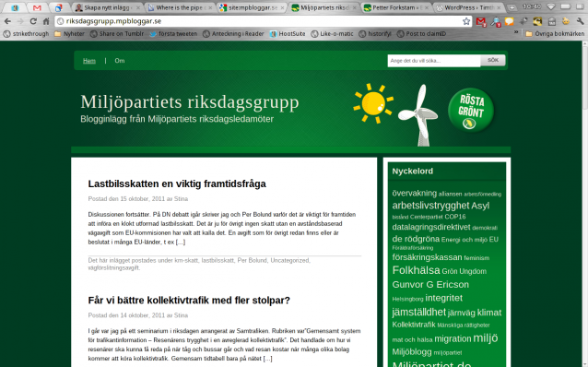Click the 'Hem' navigation link
Screen dimensions: 588x367
89,61
